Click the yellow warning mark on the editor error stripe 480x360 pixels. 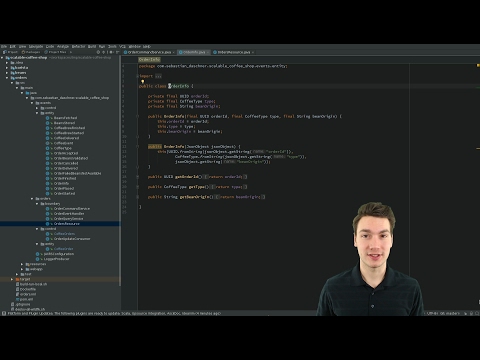[x=478, y=148]
